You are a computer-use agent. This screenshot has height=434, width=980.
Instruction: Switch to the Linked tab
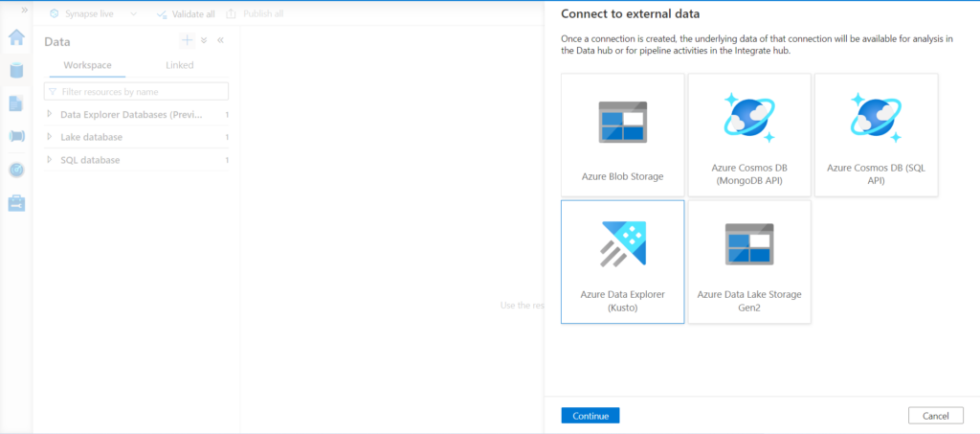pyautogui.click(x=179, y=65)
